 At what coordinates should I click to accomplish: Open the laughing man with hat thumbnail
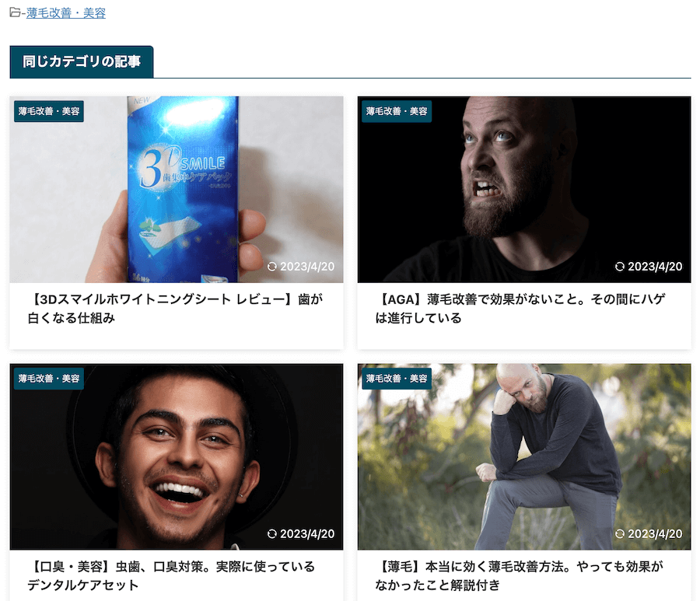pos(177,456)
